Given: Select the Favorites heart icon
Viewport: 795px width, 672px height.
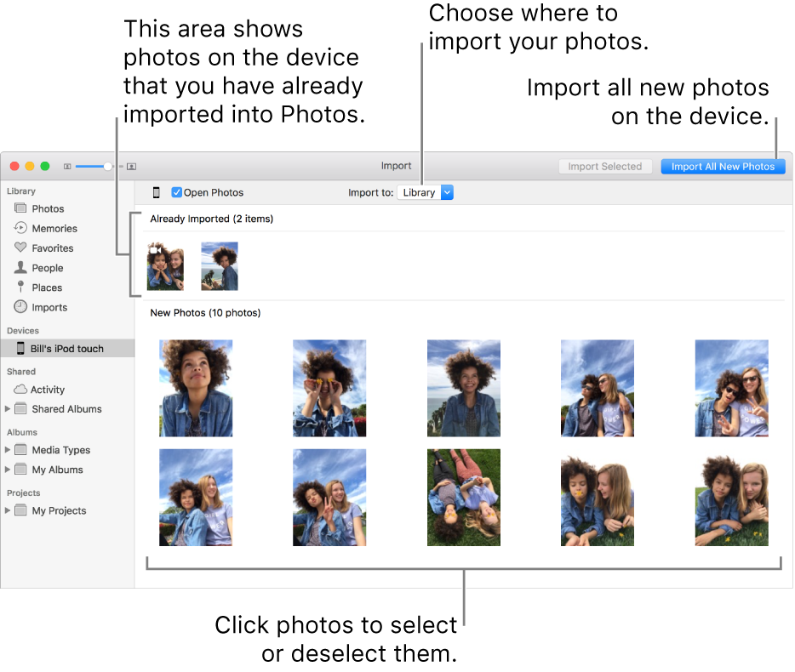Looking at the screenshot, I should [21, 248].
